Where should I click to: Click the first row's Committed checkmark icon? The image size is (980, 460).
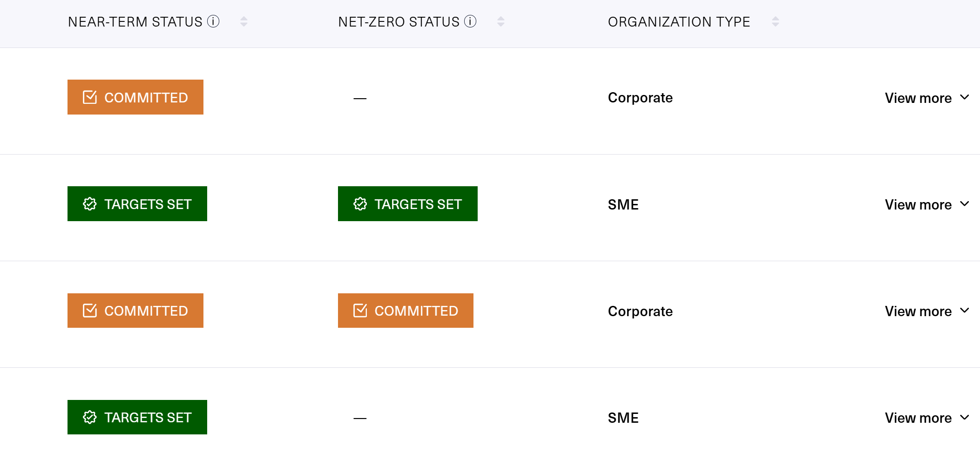click(90, 97)
